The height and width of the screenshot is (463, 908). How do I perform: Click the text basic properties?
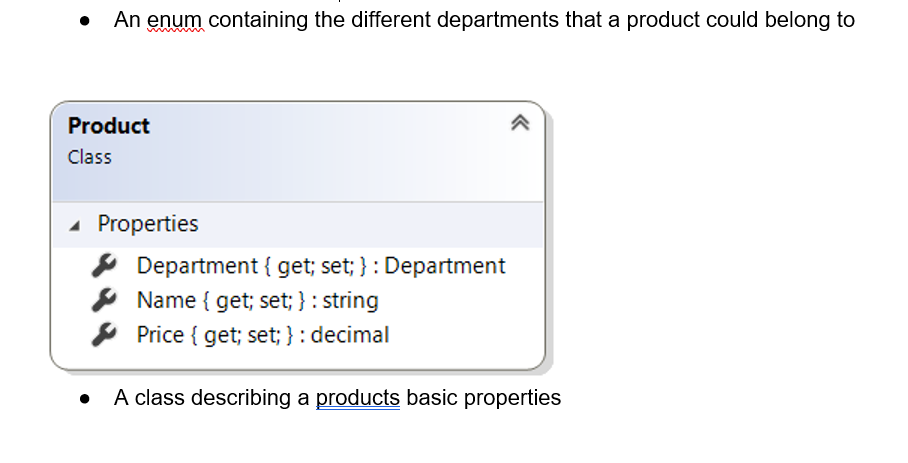484,398
